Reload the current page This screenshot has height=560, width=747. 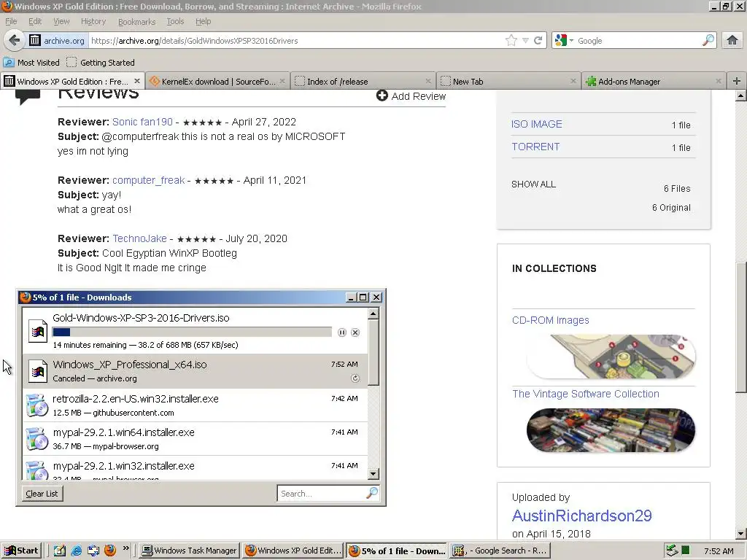pyautogui.click(x=538, y=41)
